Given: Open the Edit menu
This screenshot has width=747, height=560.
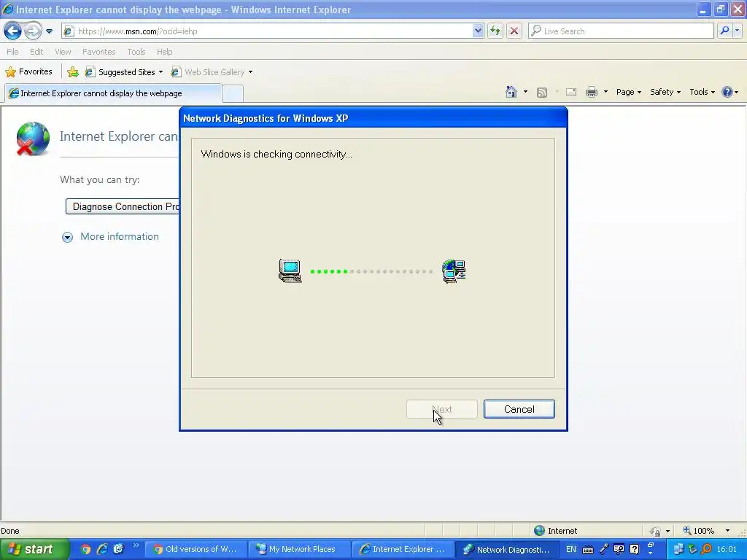Looking at the screenshot, I should tap(36, 52).
